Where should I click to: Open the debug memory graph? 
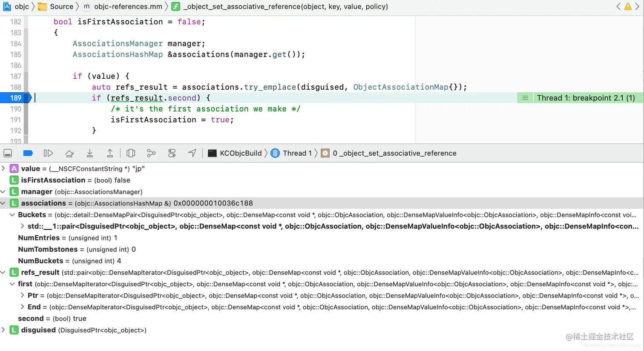coord(151,153)
